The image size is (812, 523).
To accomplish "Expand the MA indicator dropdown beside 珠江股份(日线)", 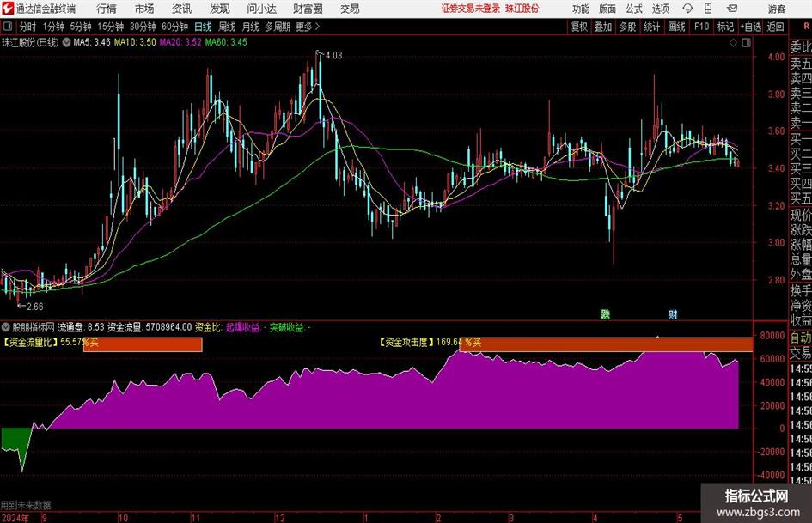I will [x=66, y=42].
